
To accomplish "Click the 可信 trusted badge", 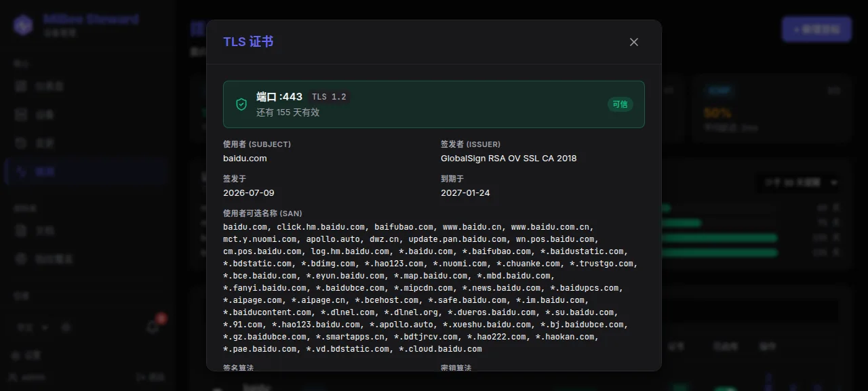I will (x=620, y=104).
